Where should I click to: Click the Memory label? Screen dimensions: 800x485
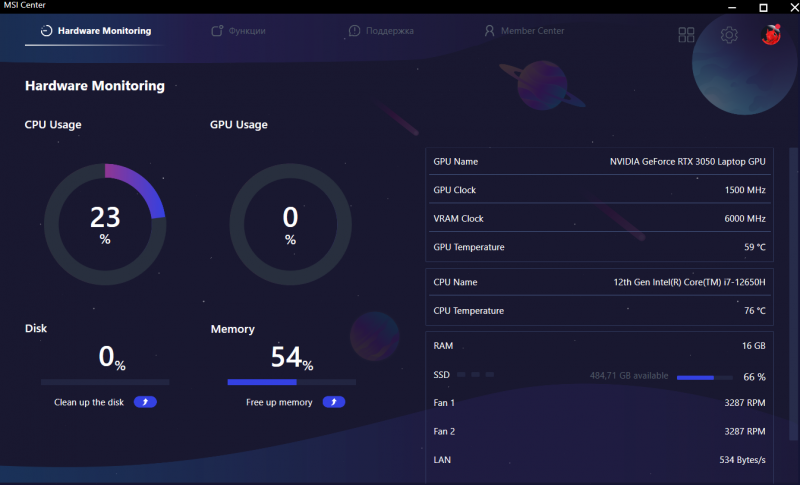click(x=233, y=329)
